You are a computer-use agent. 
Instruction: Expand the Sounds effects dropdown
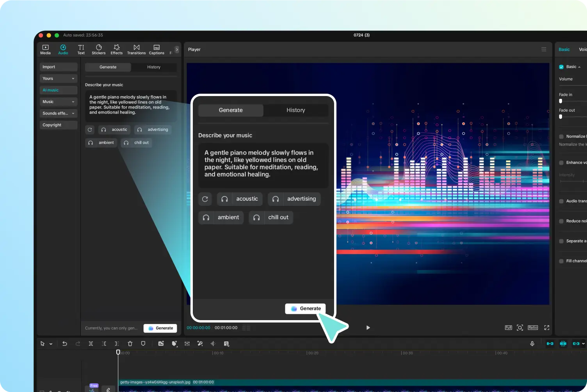point(58,113)
